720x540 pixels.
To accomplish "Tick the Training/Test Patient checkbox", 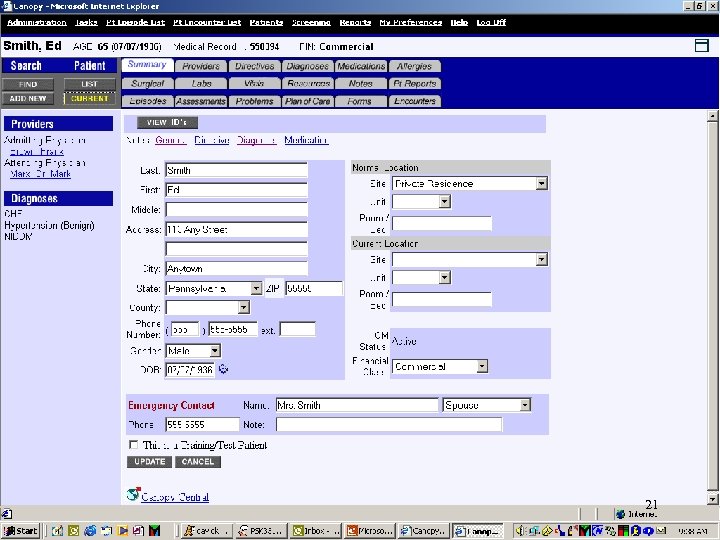I will [133, 444].
